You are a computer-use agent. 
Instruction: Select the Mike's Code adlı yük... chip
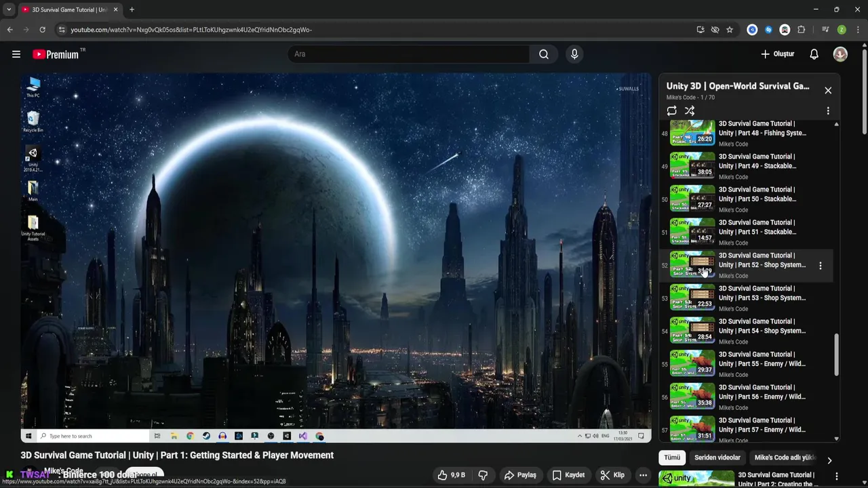[x=785, y=457]
